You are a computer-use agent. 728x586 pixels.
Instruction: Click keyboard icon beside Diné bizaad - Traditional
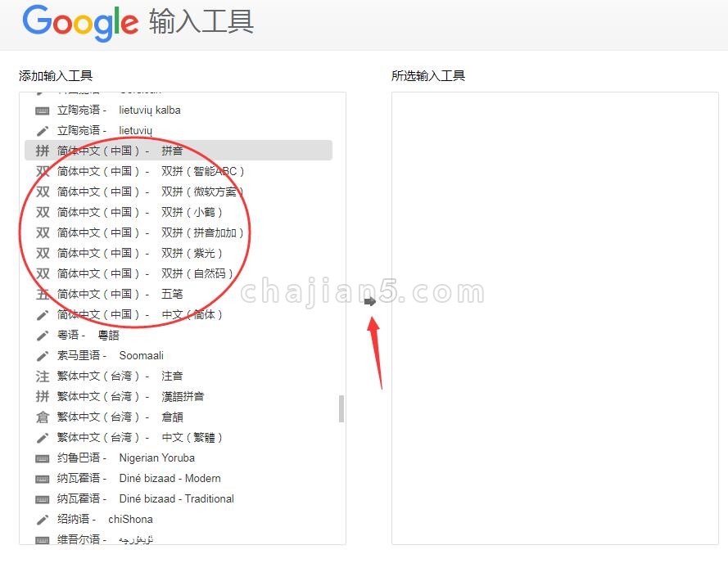(43, 499)
